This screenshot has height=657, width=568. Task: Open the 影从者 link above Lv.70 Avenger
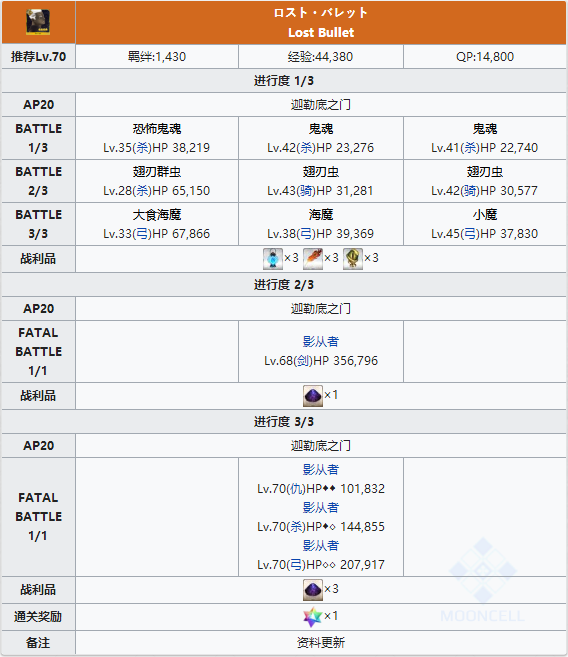pyautogui.click(x=321, y=470)
